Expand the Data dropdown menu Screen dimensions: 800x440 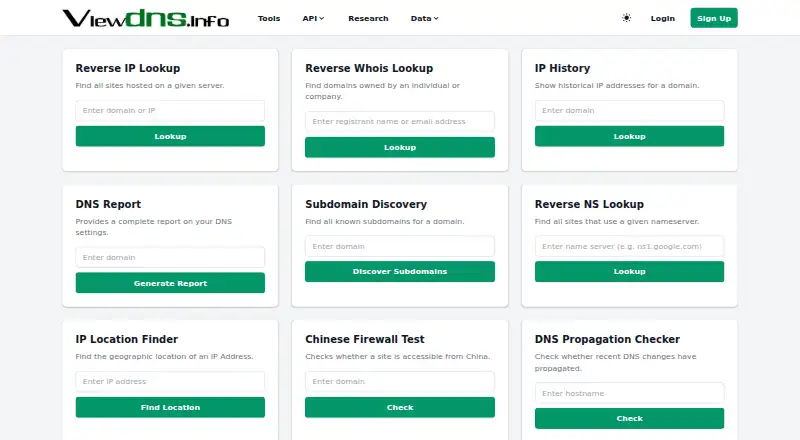(424, 18)
